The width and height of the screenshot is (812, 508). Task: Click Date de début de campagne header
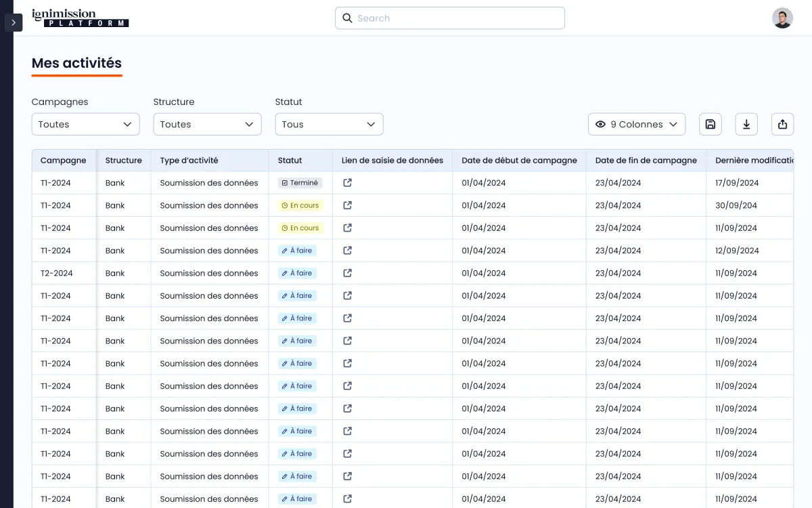(x=519, y=161)
